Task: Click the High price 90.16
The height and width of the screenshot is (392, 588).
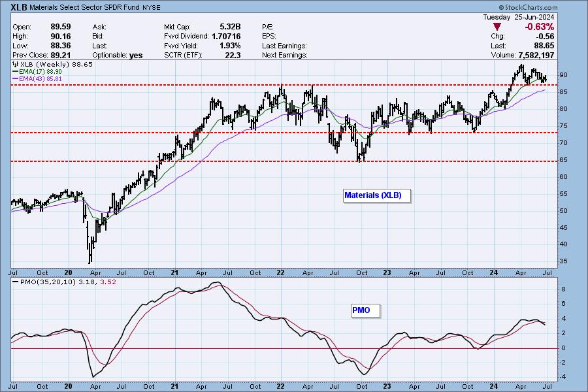Action: 61,37
